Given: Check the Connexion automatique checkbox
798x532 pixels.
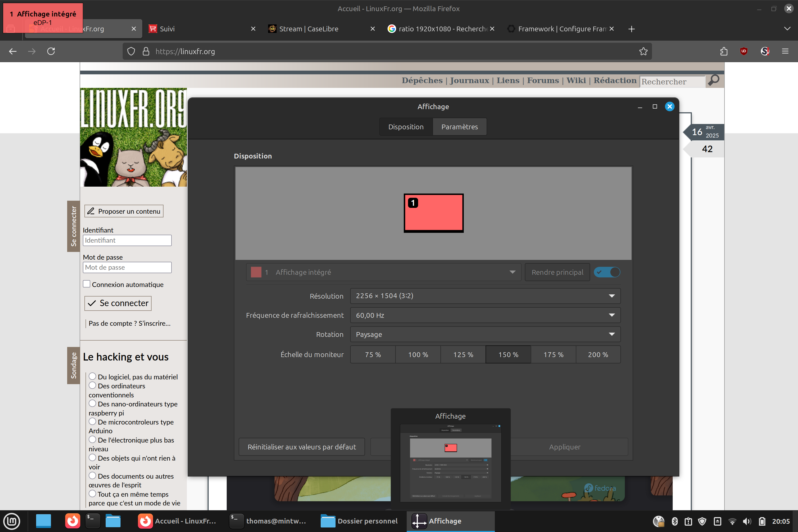Looking at the screenshot, I should click(x=87, y=284).
